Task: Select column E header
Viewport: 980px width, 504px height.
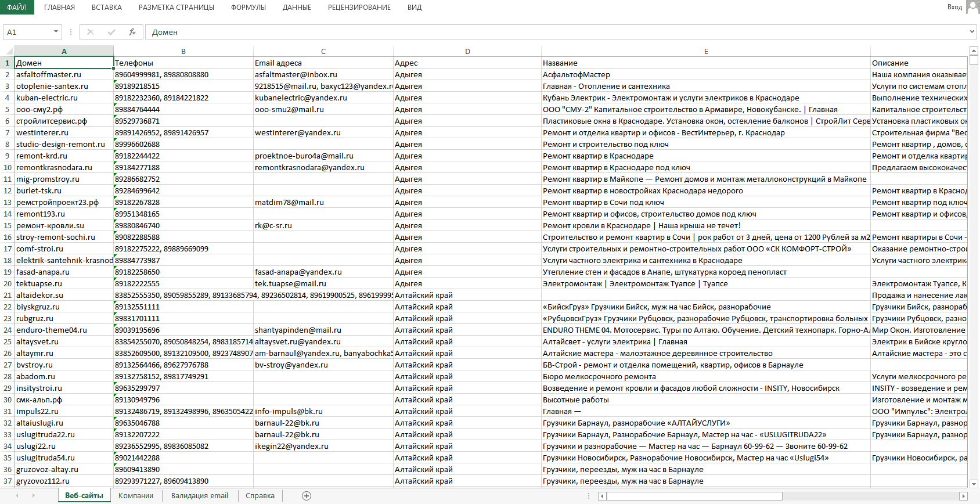Action: tap(706, 51)
